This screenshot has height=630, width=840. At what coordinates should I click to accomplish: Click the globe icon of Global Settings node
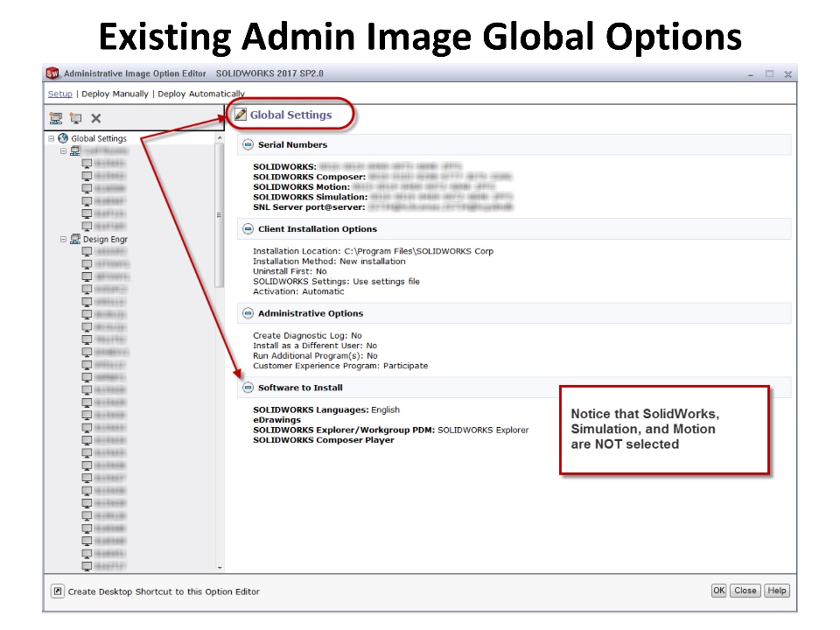coord(63,138)
